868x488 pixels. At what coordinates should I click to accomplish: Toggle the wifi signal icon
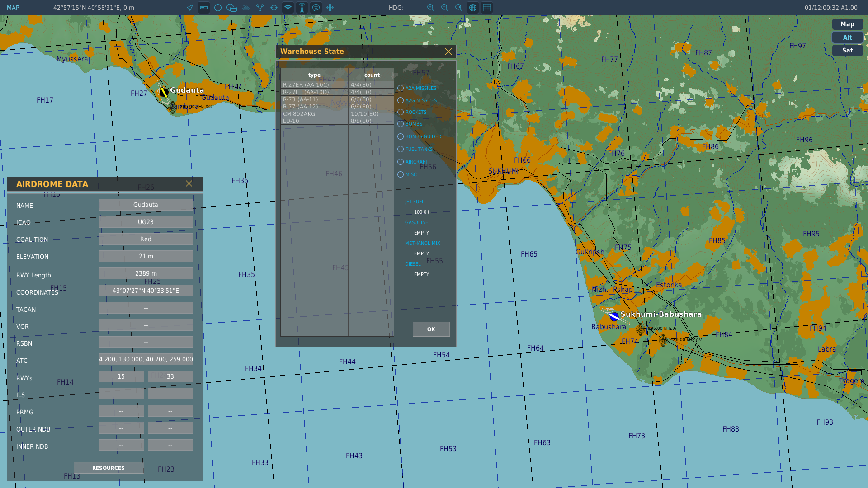coord(288,8)
